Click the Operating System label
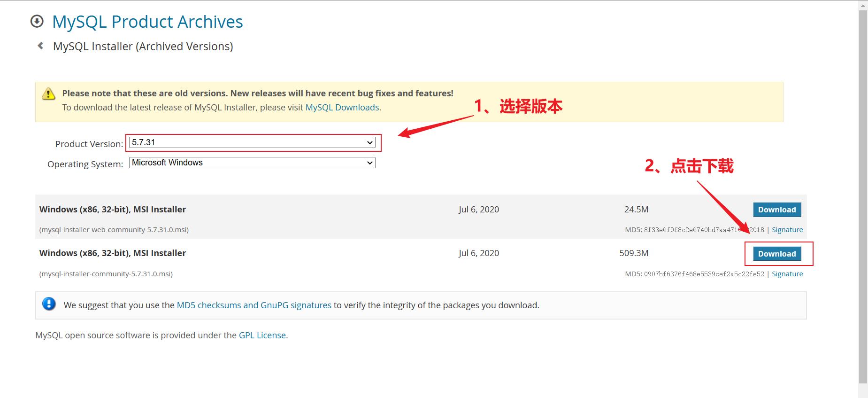The height and width of the screenshot is (398, 868). [x=85, y=164]
